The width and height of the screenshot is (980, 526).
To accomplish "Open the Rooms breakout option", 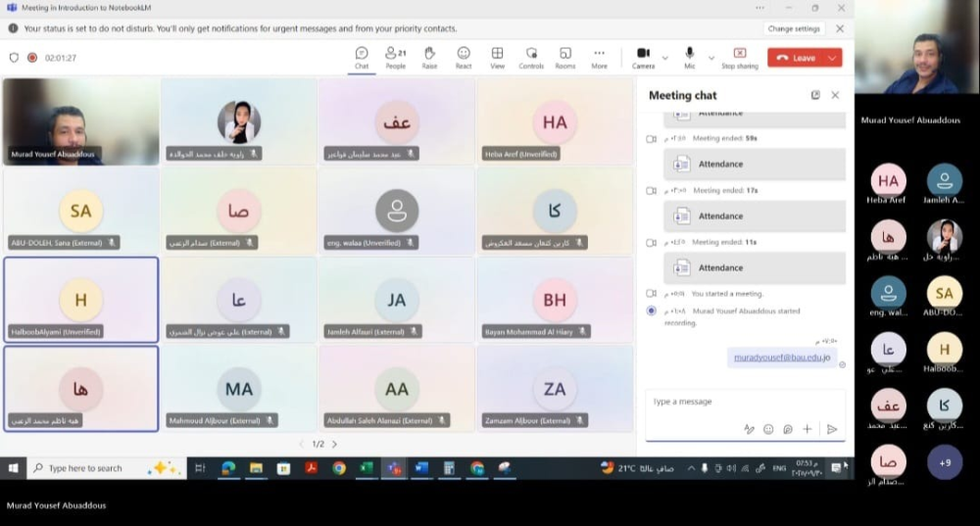I will click(x=565, y=57).
